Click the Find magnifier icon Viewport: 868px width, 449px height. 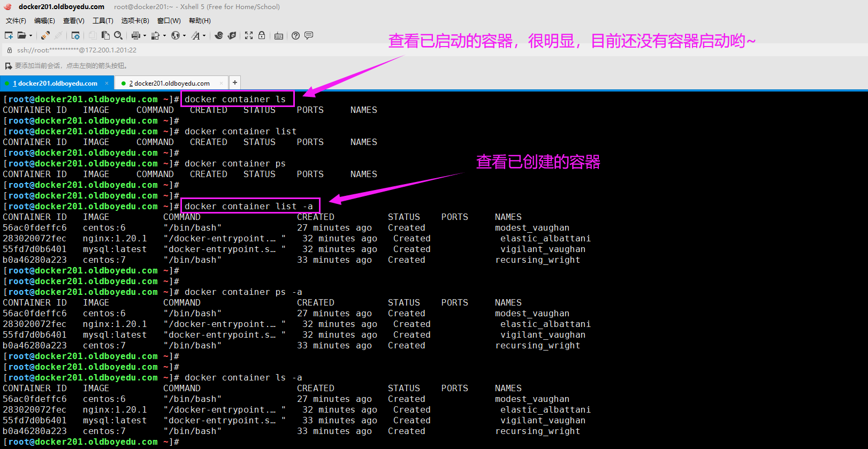click(118, 35)
